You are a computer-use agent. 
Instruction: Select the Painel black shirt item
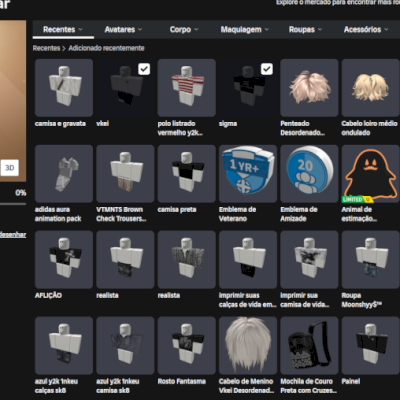[x=370, y=345]
